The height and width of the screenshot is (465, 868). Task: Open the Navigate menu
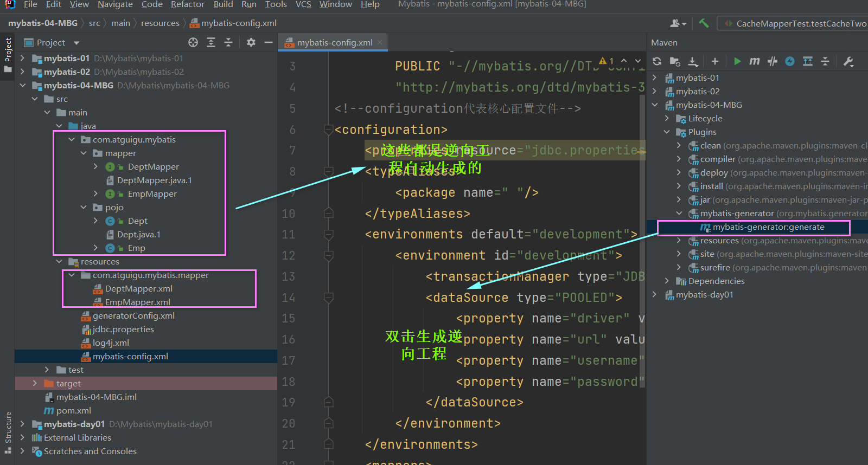(x=115, y=4)
